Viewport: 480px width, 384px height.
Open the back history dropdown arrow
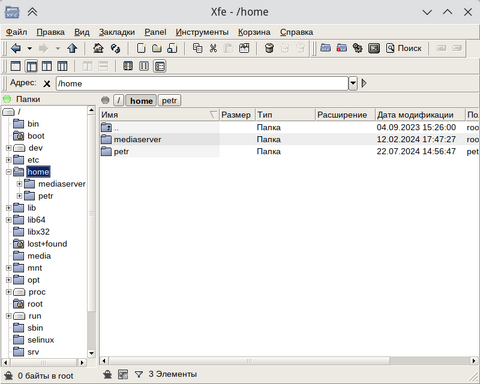(30, 49)
